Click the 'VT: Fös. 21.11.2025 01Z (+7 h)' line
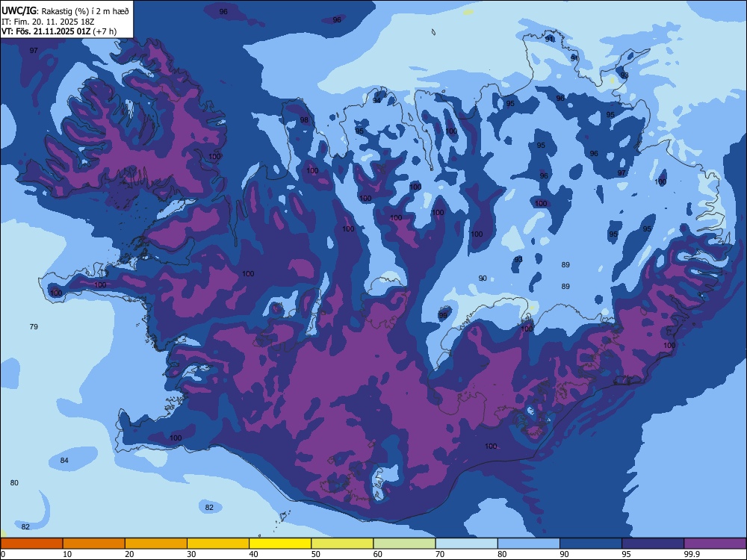747x560 pixels. [x=59, y=31]
